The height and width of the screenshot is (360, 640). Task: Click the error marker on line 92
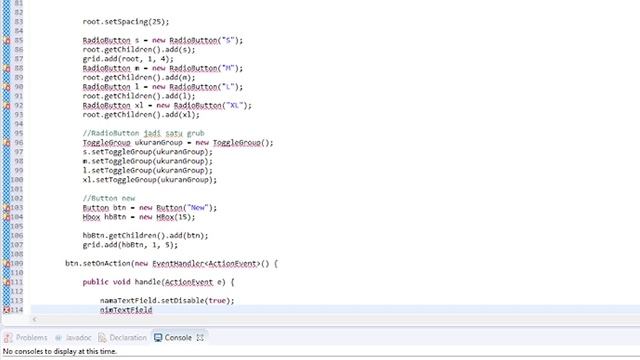tap(7, 105)
